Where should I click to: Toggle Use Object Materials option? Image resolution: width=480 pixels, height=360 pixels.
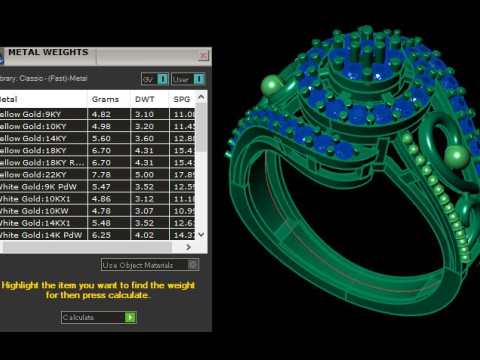pyautogui.click(x=150, y=265)
